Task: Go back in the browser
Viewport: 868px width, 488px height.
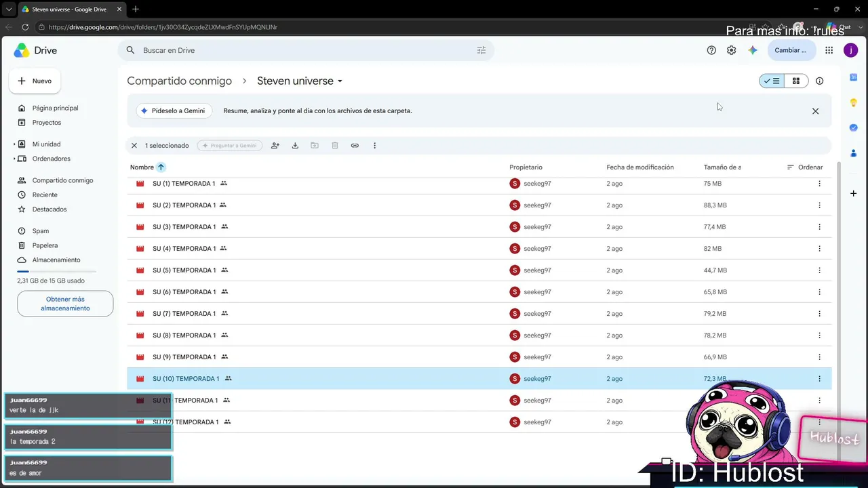Action: (x=9, y=27)
